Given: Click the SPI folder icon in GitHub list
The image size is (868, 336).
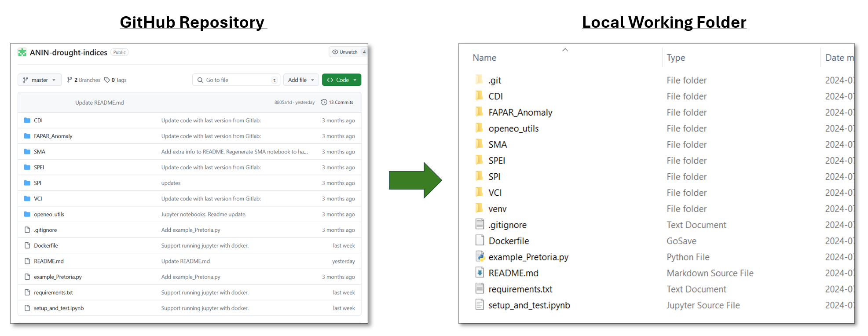Looking at the screenshot, I should tap(27, 183).
